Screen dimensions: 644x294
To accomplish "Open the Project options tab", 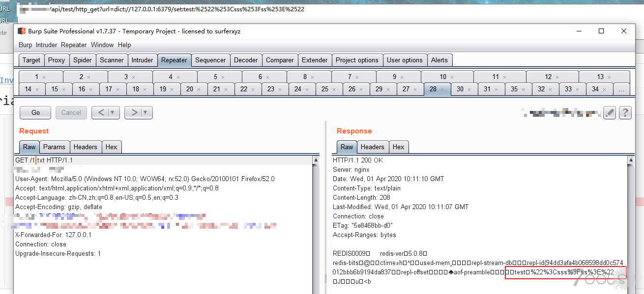I will pyautogui.click(x=357, y=60).
